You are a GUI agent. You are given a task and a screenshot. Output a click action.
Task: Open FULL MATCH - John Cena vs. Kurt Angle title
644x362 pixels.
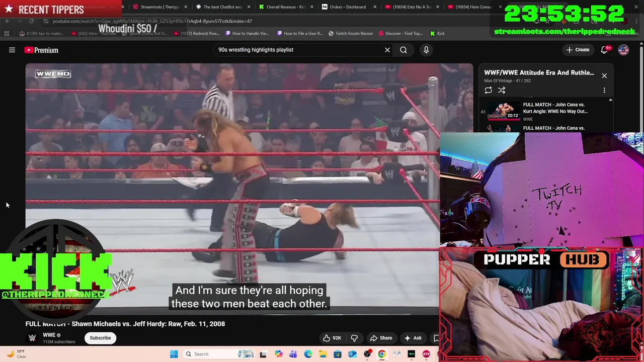pos(555,108)
